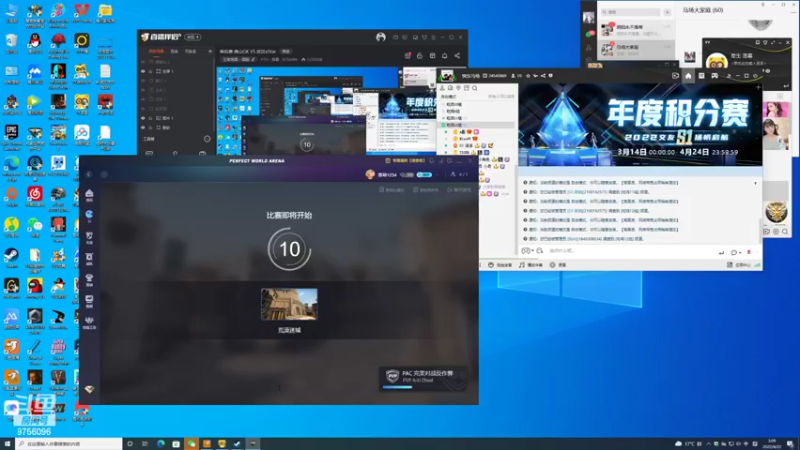Open Baidu Netdisk desktop icon

coord(82,133)
